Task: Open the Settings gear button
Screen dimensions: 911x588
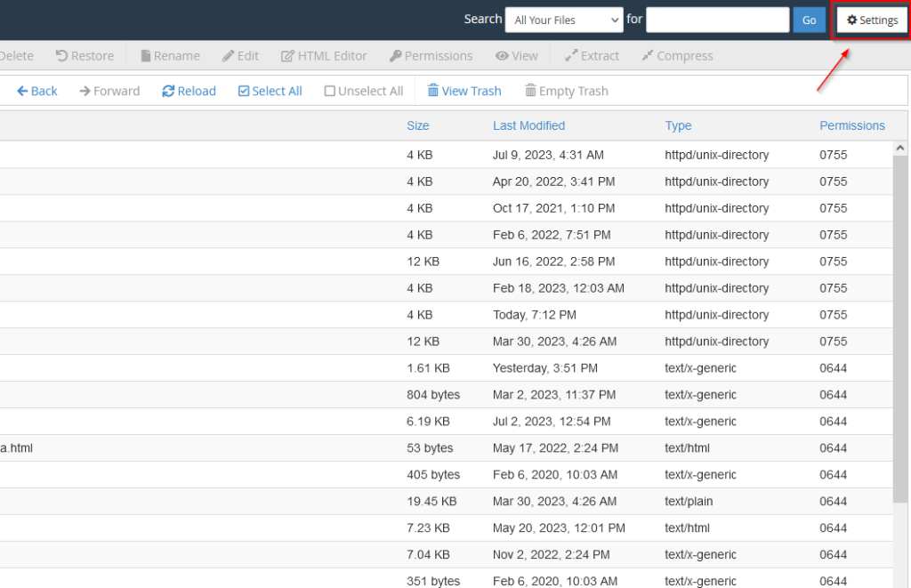Action: [x=872, y=20]
